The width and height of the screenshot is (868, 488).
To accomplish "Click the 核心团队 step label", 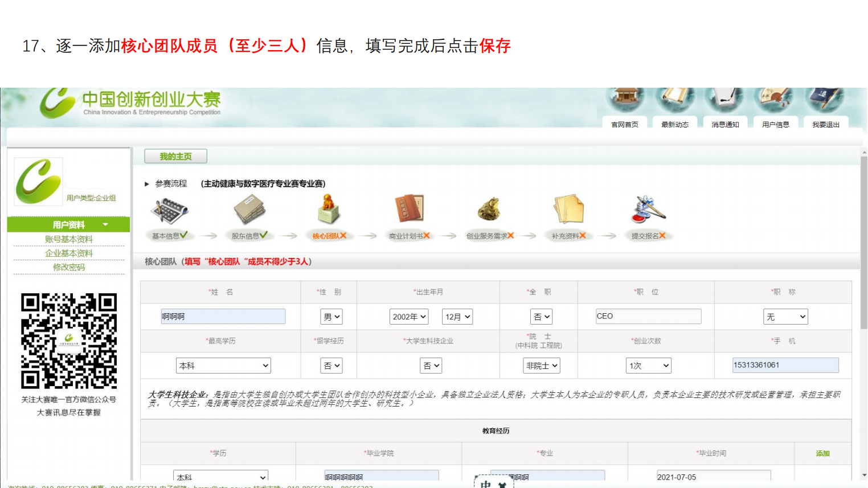I will tap(326, 236).
